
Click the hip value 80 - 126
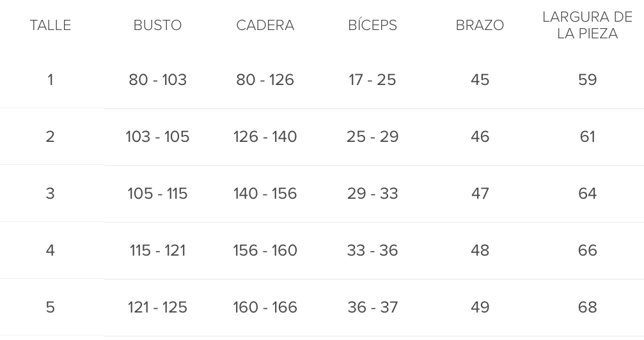pos(265,80)
